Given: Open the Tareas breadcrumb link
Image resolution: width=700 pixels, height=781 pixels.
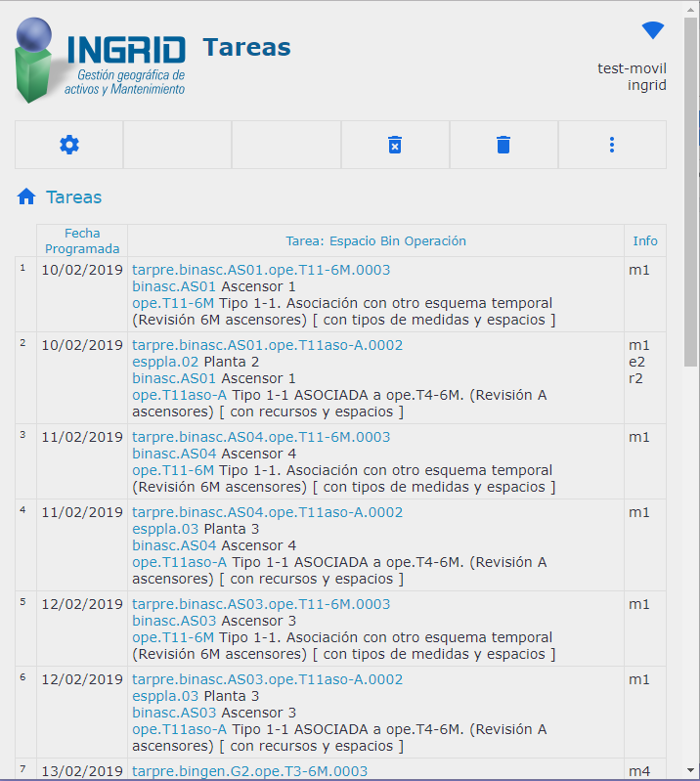Looking at the screenshot, I should click(74, 197).
